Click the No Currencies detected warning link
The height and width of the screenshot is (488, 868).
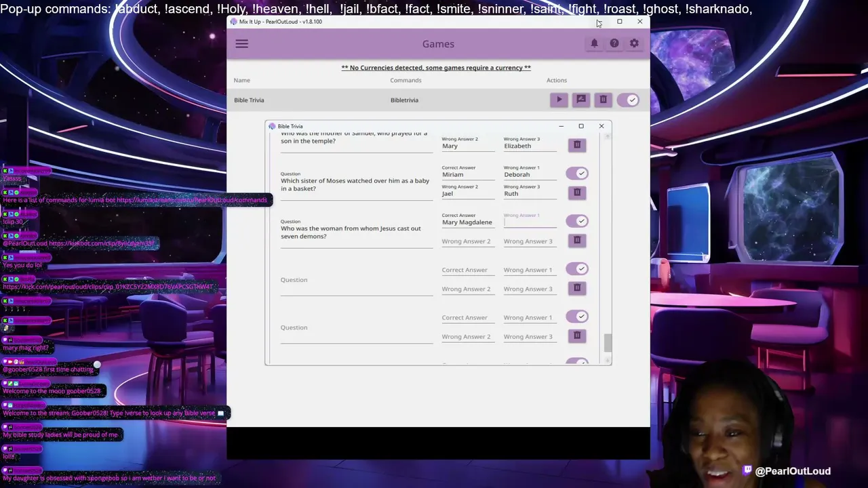point(436,68)
